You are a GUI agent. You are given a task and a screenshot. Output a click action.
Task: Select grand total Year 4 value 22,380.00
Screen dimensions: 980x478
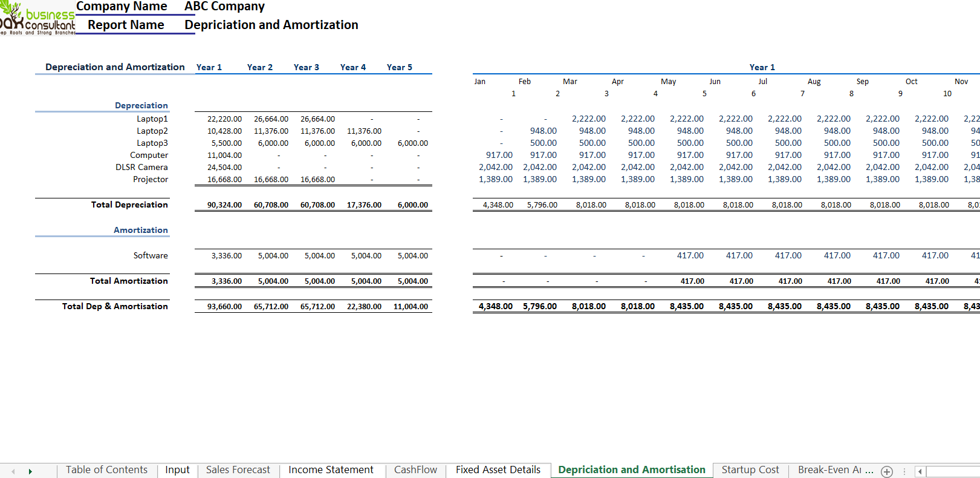[364, 307]
